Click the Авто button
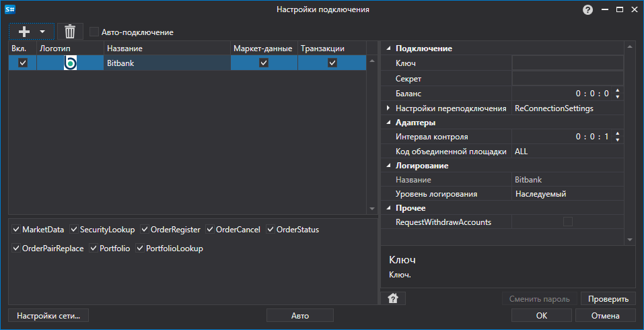Image resolution: width=644 pixels, height=330 pixels. [x=300, y=316]
